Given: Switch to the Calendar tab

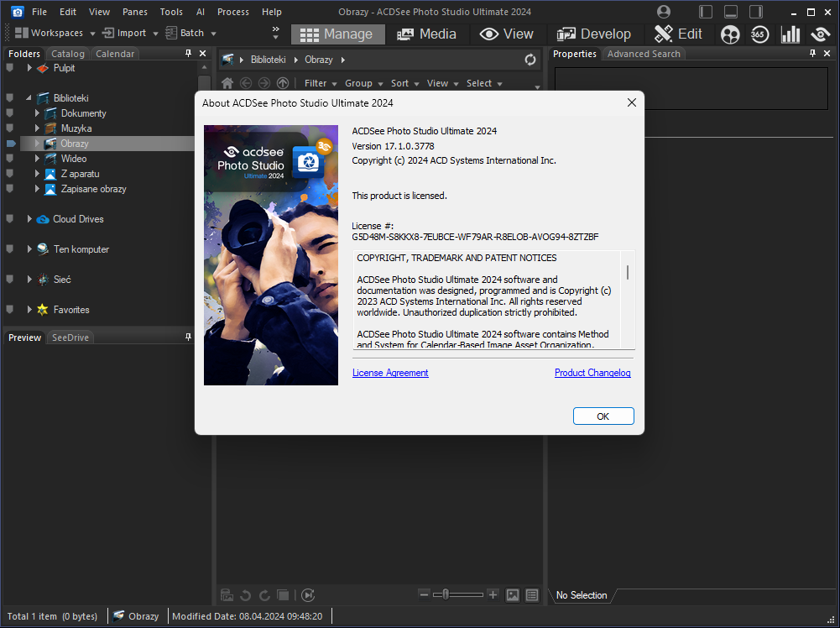Looking at the screenshot, I should pos(115,54).
